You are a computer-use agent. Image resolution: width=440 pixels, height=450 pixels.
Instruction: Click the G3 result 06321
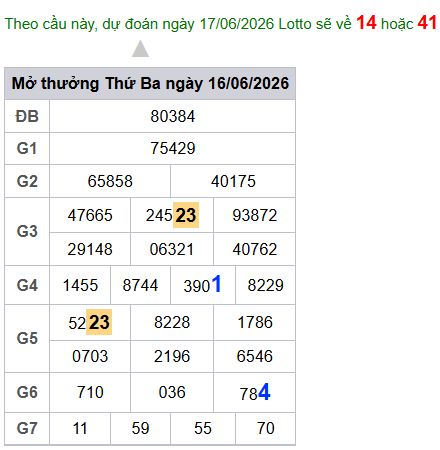coord(172,249)
